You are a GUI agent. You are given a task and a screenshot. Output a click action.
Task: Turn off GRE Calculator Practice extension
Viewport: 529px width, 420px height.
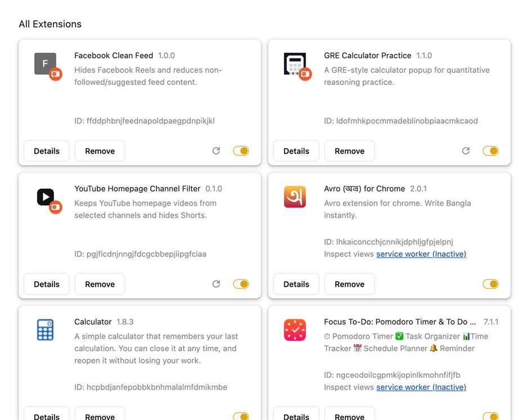(491, 151)
